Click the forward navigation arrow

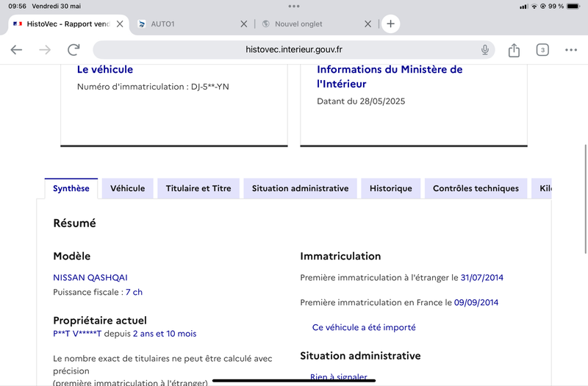tap(45, 50)
